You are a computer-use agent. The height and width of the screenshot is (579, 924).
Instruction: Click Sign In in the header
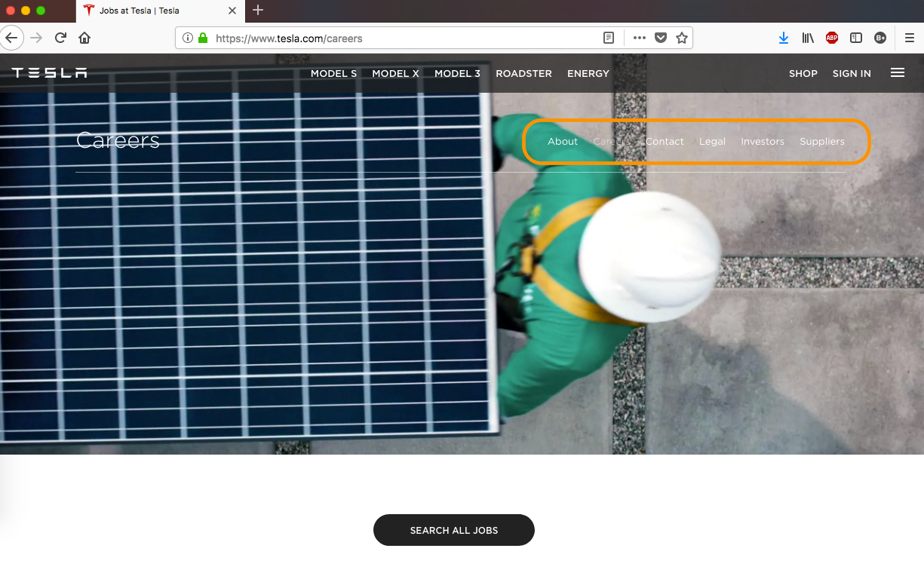point(852,74)
